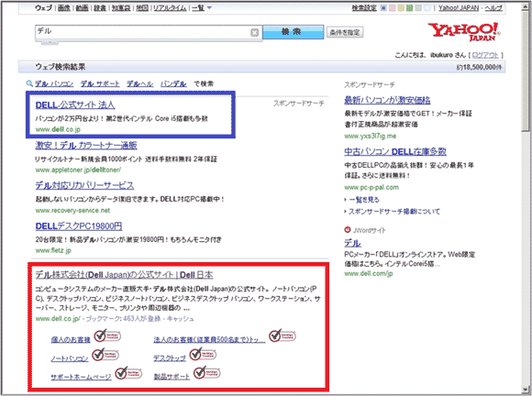Open the Yahoo! JAPAN link at top right

click(x=459, y=8)
